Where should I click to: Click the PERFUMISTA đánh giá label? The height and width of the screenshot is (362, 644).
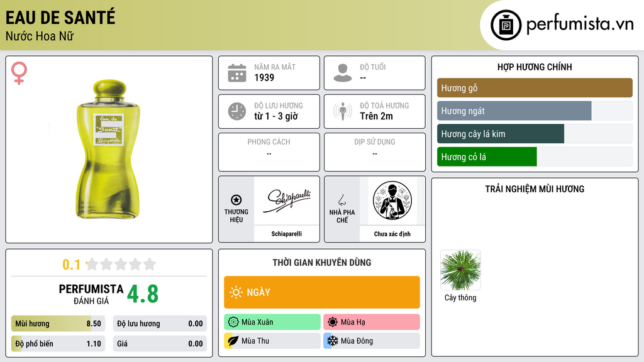tap(91, 294)
